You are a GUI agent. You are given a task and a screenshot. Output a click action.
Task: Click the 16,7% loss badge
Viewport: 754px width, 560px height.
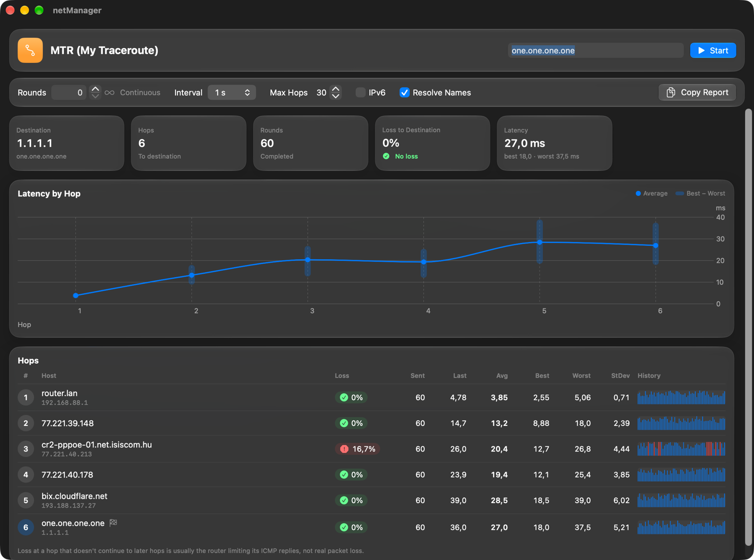[357, 449]
